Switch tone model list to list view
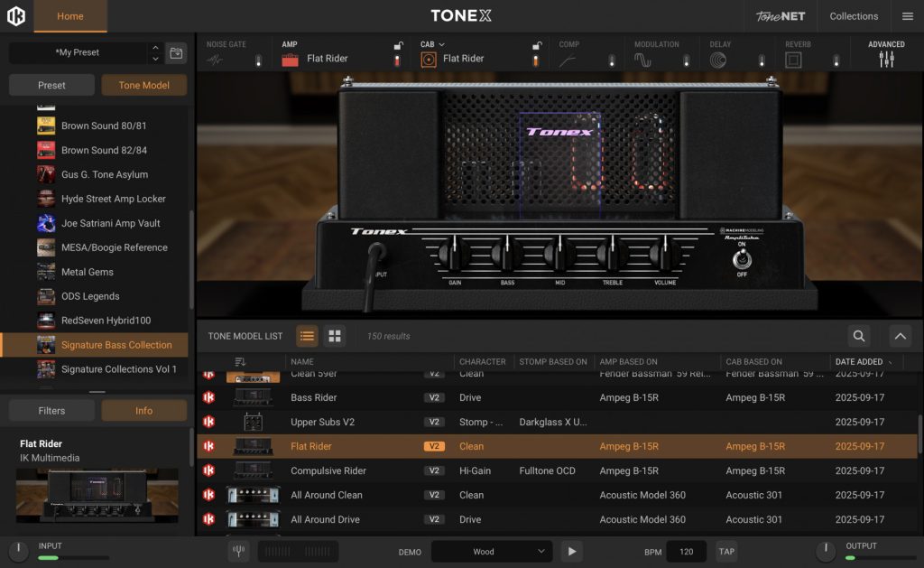The width and height of the screenshot is (924, 568). (x=307, y=336)
